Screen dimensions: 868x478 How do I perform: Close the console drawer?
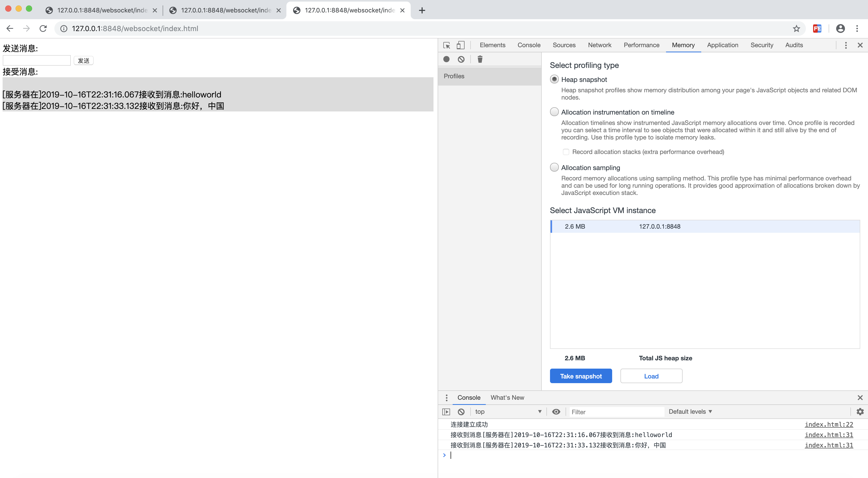(860, 398)
